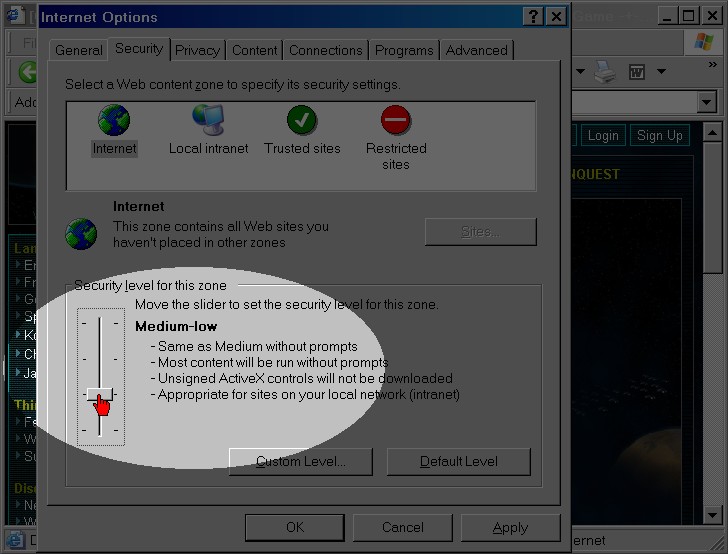The image size is (728, 554).
Task: Click the dialog's question mark help button
Action: [x=534, y=16]
